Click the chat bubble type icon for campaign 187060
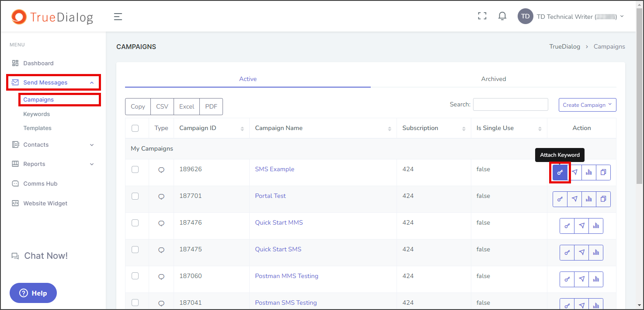Viewport: 644px width, 310px height. click(x=161, y=277)
